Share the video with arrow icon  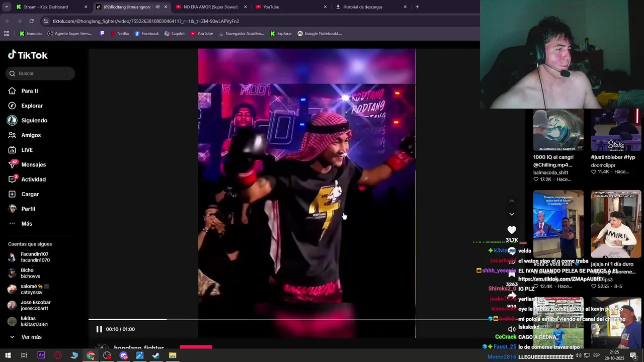[512, 297]
